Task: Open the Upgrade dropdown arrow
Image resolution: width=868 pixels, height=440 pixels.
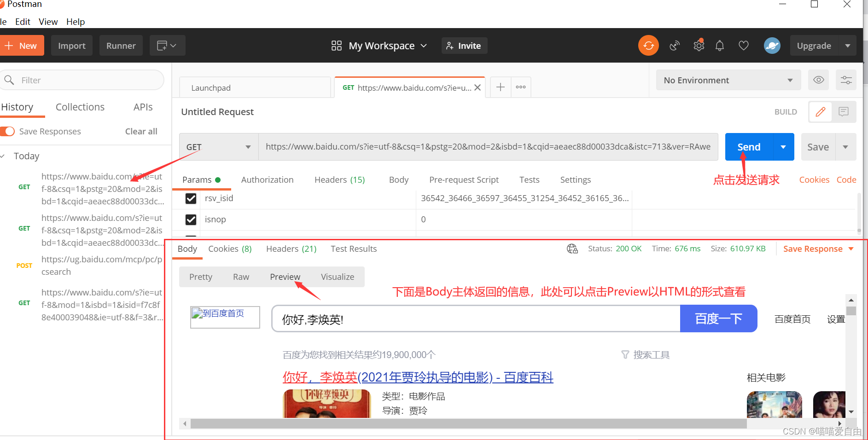Action: pyautogui.click(x=848, y=46)
